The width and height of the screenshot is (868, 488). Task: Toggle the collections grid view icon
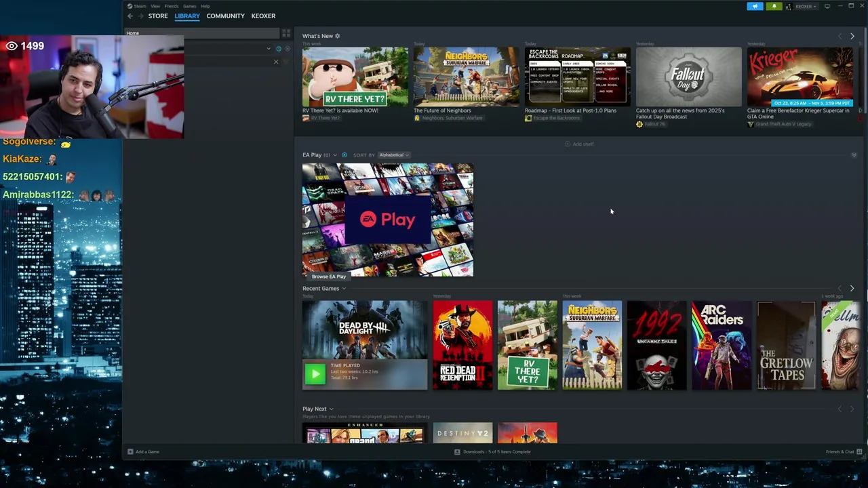click(x=286, y=33)
